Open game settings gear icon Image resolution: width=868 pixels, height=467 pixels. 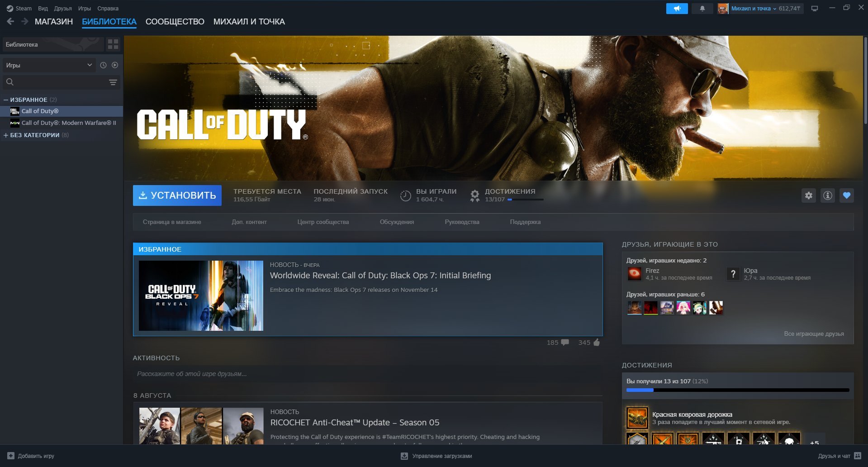click(808, 195)
